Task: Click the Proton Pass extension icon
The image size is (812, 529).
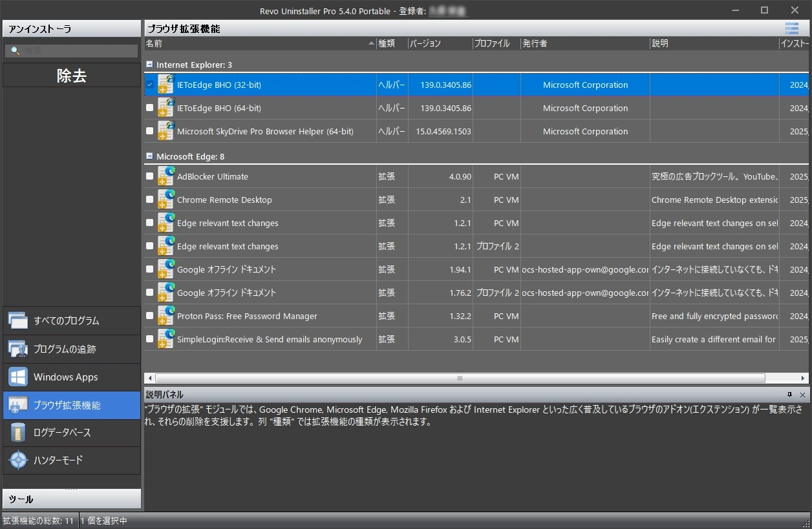Action: click(166, 316)
